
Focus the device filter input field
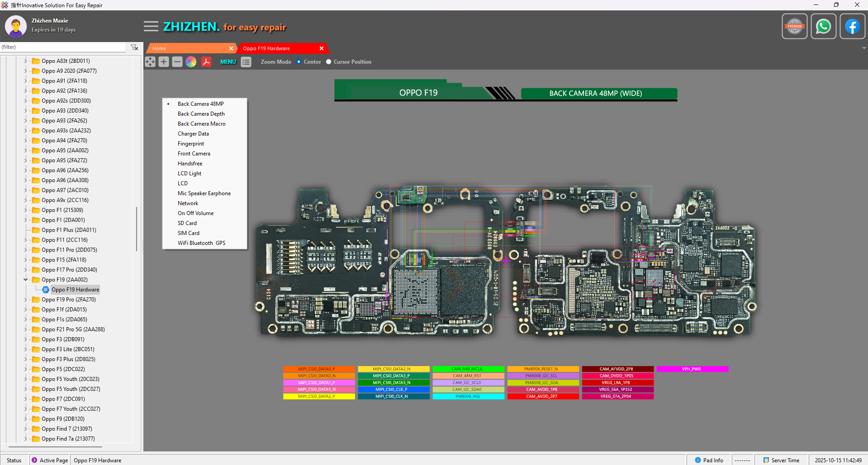point(63,47)
